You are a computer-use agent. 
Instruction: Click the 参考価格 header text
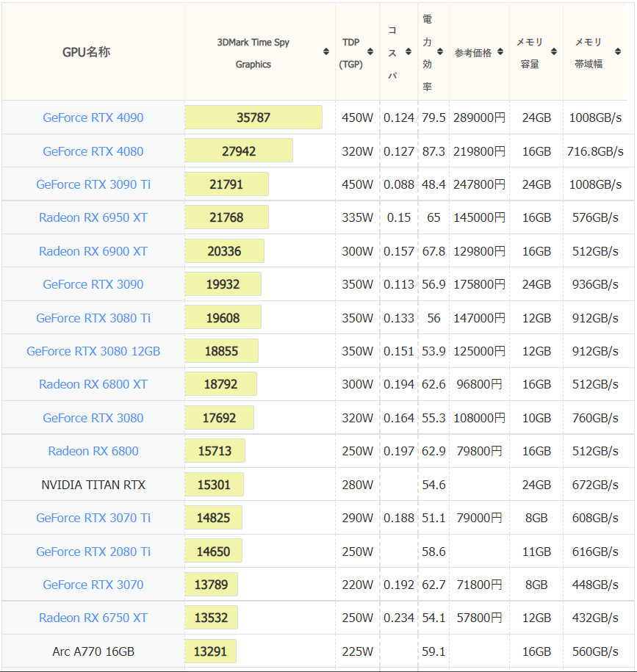(x=473, y=53)
